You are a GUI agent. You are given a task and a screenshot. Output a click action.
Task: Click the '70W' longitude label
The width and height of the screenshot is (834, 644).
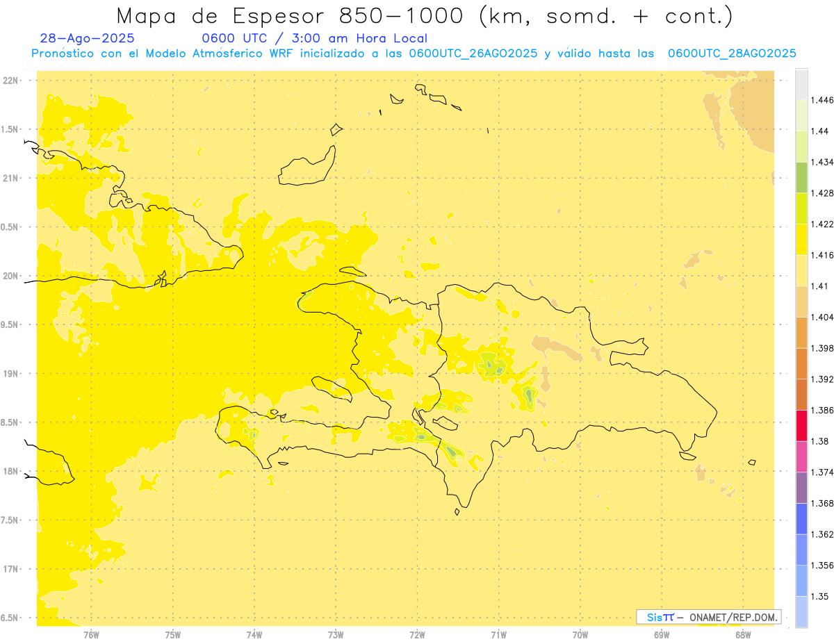tap(580, 634)
